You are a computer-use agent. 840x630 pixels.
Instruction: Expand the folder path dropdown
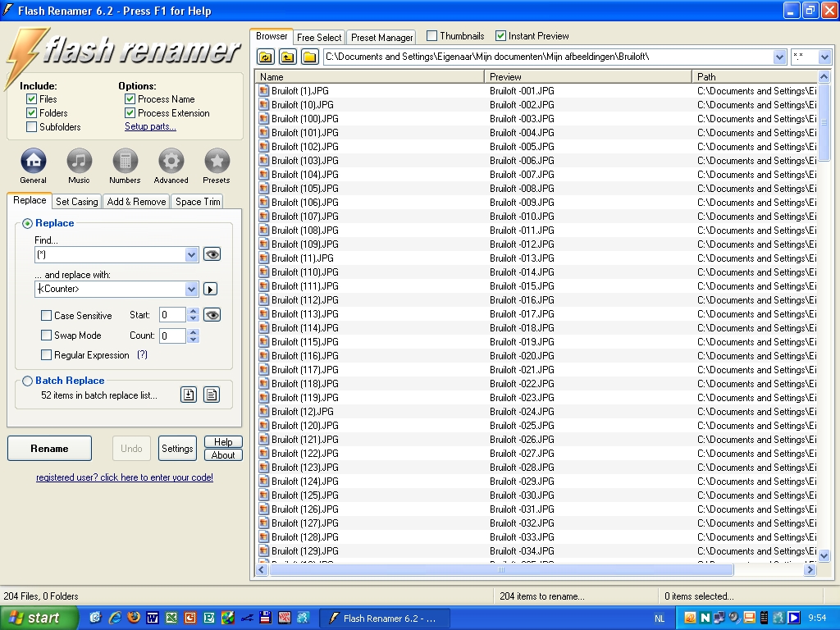coord(779,57)
